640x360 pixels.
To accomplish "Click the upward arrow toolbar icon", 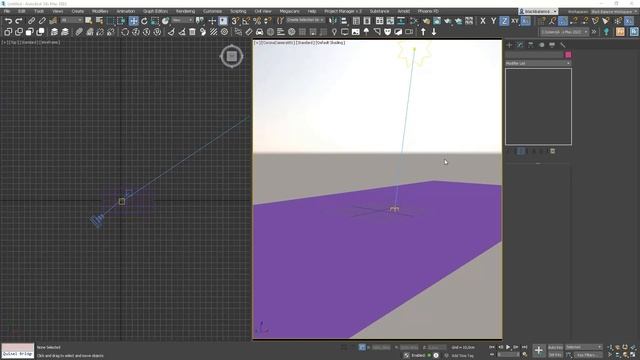I will tap(423, 32).
